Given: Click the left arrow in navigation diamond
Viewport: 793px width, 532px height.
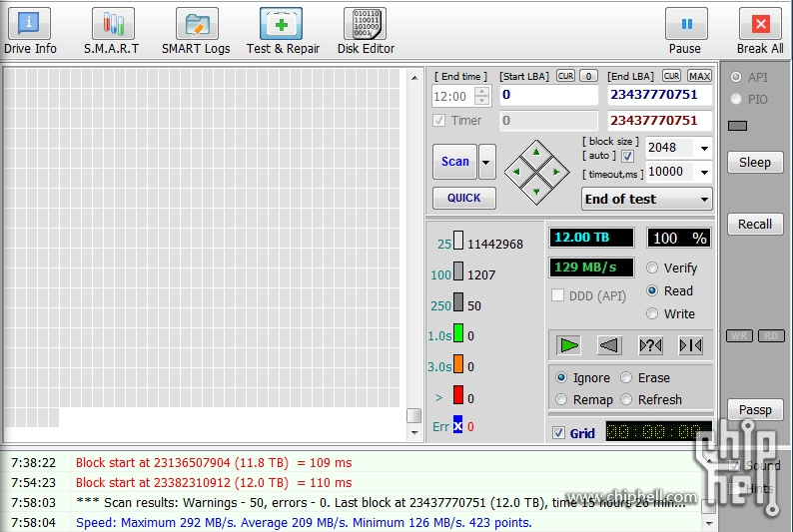Looking at the screenshot, I should click(516, 172).
